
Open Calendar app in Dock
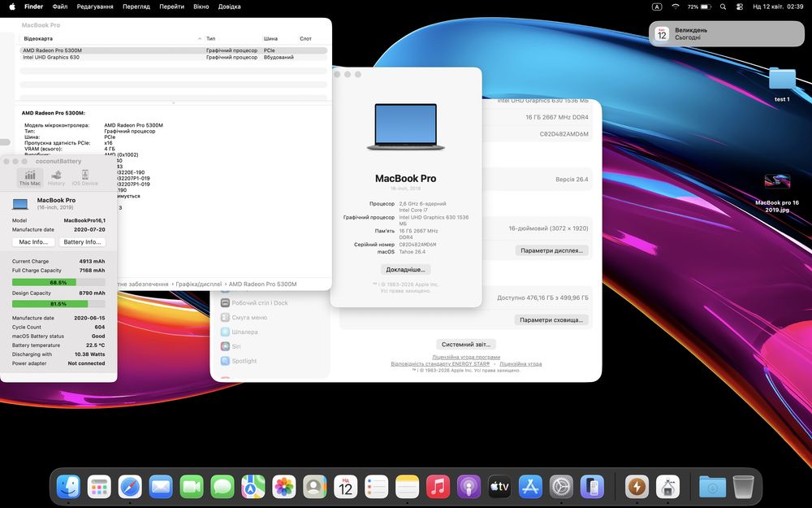345,487
